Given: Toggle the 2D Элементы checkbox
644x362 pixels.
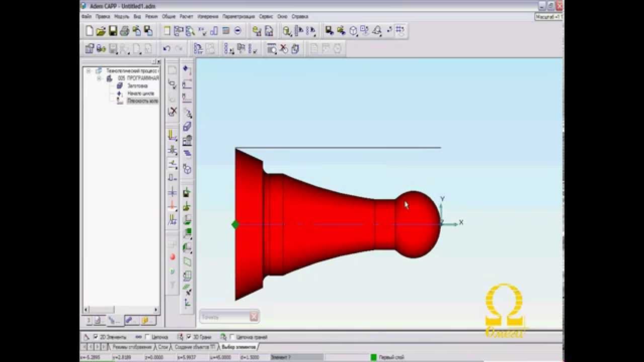Looking at the screenshot, I should (96, 337).
